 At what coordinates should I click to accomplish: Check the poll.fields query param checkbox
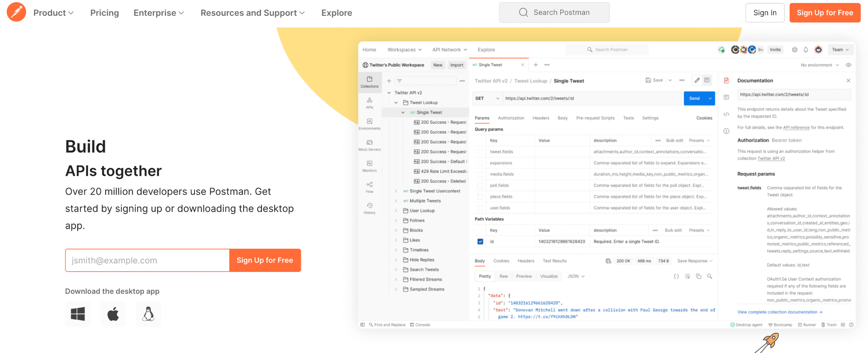pyautogui.click(x=480, y=185)
